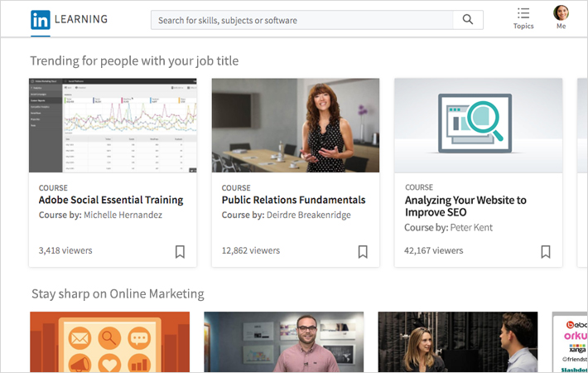Image resolution: width=588 pixels, height=373 pixels.
Task: Click the search magnifier button
Action: pyautogui.click(x=468, y=20)
